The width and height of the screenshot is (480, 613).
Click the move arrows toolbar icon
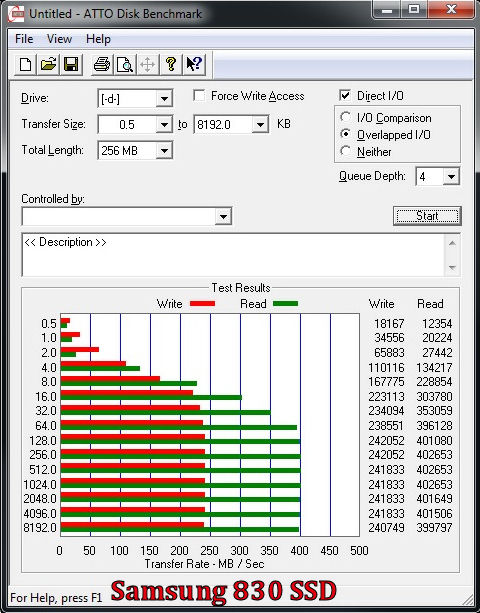click(x=147, y=64)
